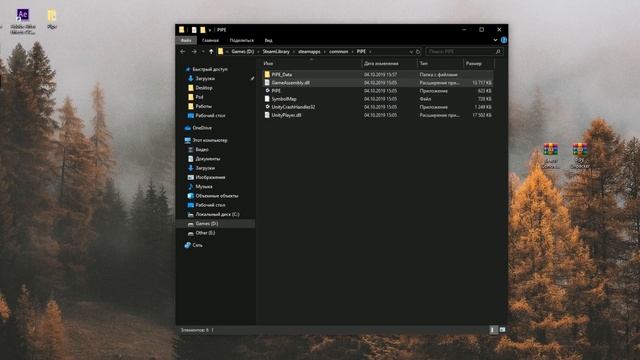The width and height of the screenshot is (640, 360).
Task: Open Изображения in navigation pane
Action: 210,178
